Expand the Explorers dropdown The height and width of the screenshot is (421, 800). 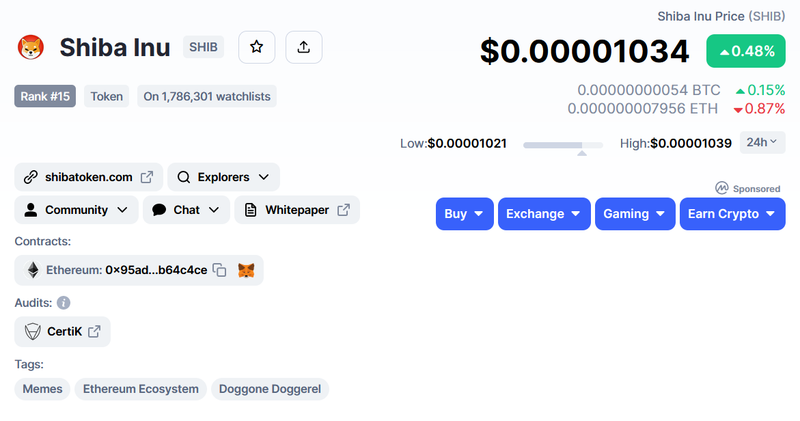(x=223, y=177)
